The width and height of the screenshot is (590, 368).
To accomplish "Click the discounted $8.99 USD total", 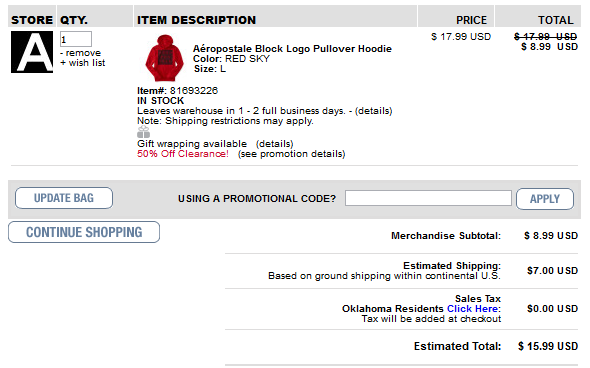I will [x=549, y=47].
